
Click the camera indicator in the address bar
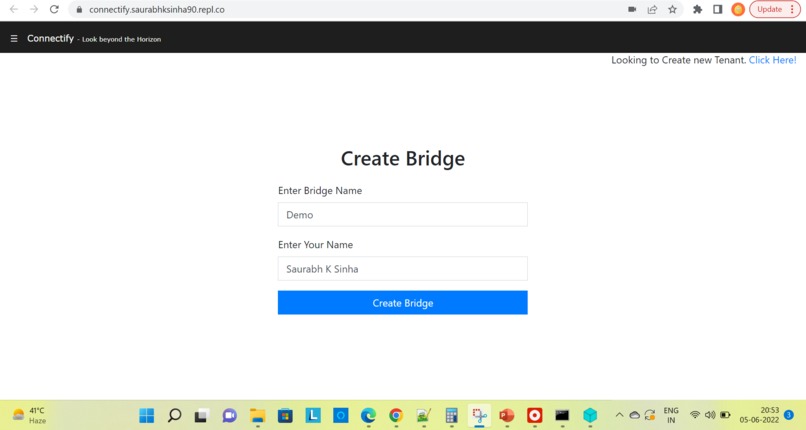pos(632,9)
